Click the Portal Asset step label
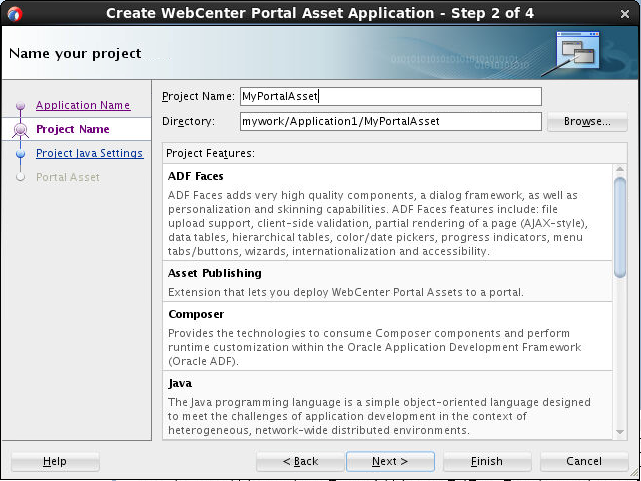The height and width of the screenshot is (481, 641). [68, 177]
